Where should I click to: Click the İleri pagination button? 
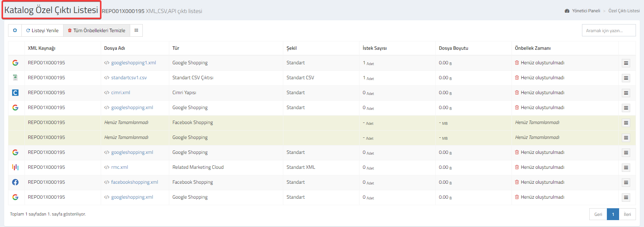627,214
